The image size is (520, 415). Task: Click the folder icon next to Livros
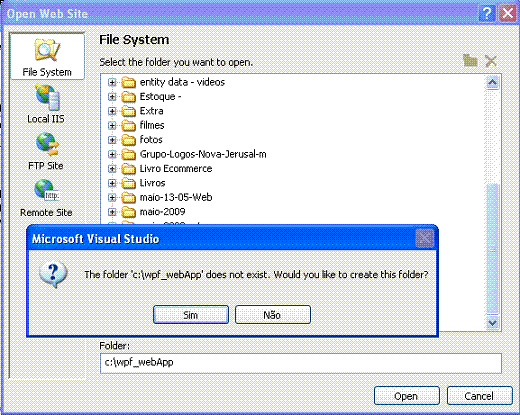pos(128,183)
